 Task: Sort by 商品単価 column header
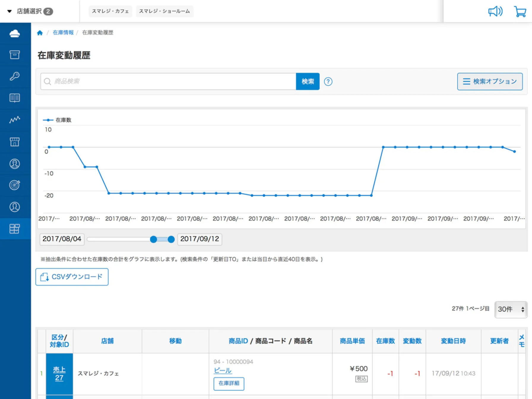click(x=352, y=341)
